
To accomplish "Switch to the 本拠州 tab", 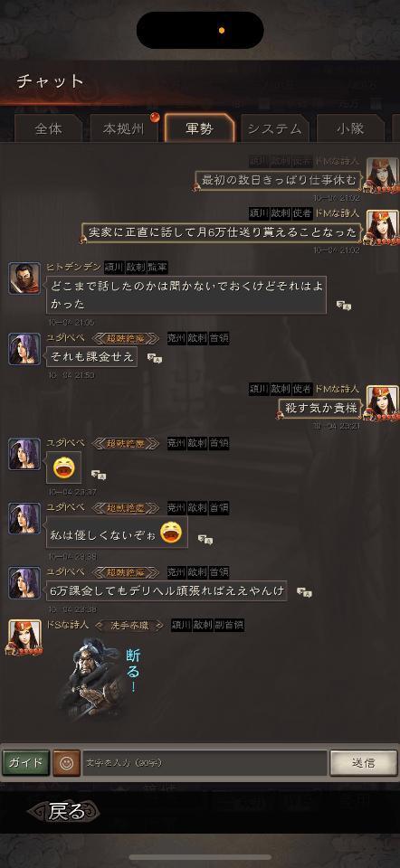I will [x=124, y=129].
